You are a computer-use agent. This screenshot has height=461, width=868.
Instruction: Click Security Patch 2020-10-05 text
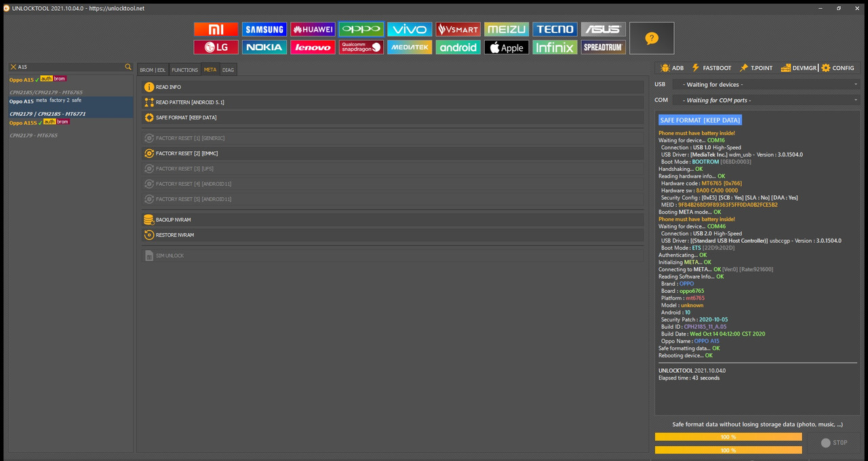pos(695,319)
